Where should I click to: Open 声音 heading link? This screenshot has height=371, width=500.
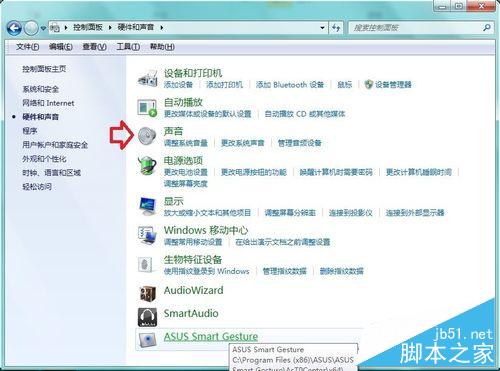click(173, 131)
